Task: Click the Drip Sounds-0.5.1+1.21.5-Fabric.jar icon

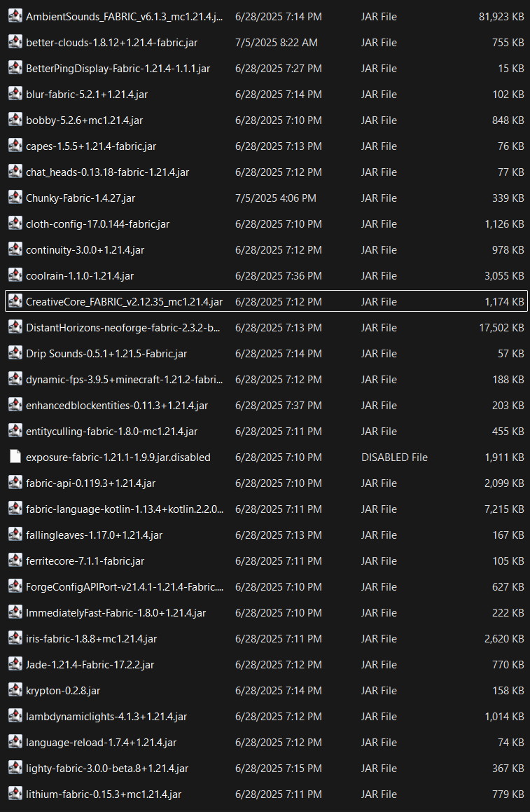Action: (15, 352)
